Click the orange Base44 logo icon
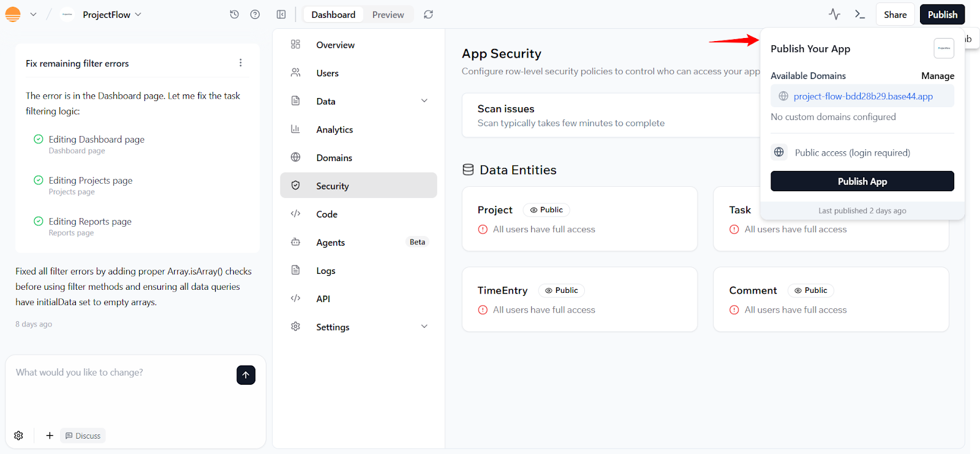The width and height of the screenshot is (980, 454). pyautogui.click(x=13, y=14)
